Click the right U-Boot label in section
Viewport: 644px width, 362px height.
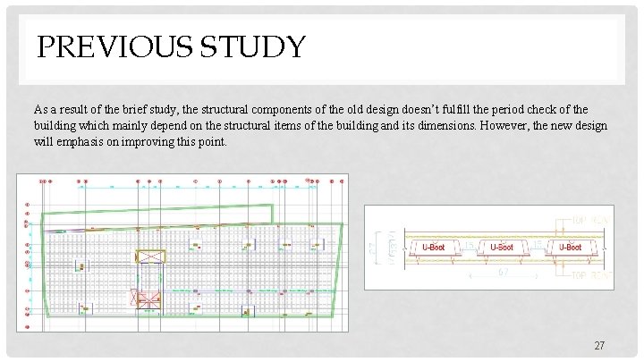pos(570,247)
